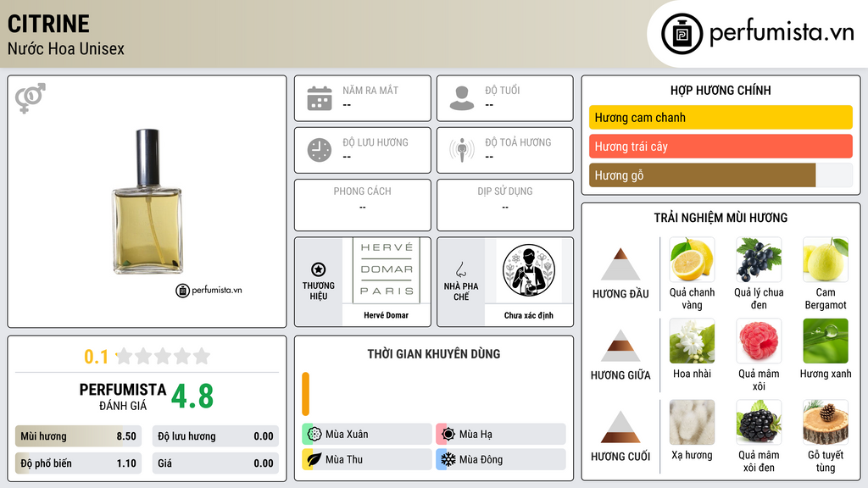
Task: Click the clock icon for Độ lưu hương
Action: tap(320, 150)
